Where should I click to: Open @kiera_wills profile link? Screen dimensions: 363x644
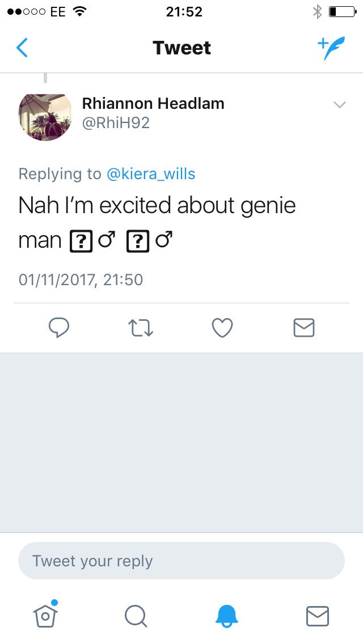pos(151,173)
